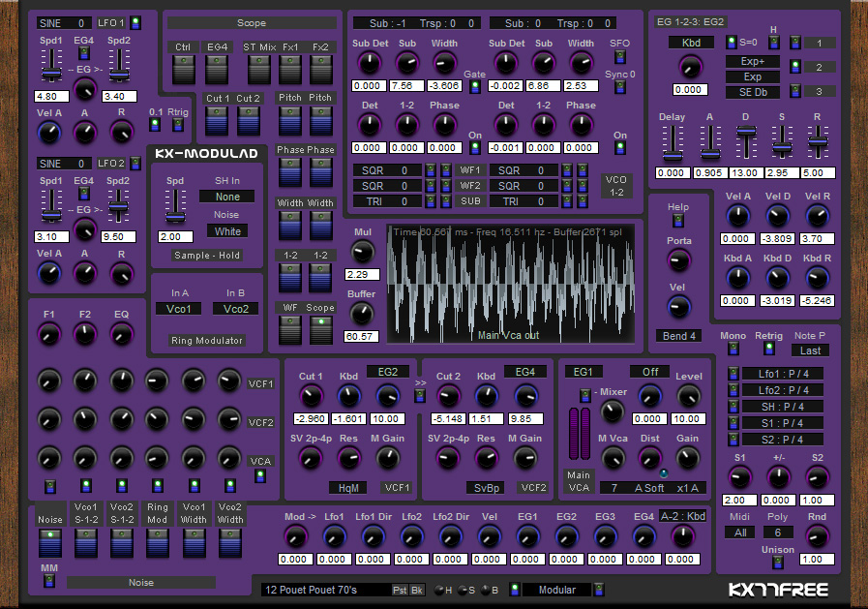Click the EQ knob
Image resolution: width=868 pixels, height=609 pixels.
coord(121,334)
